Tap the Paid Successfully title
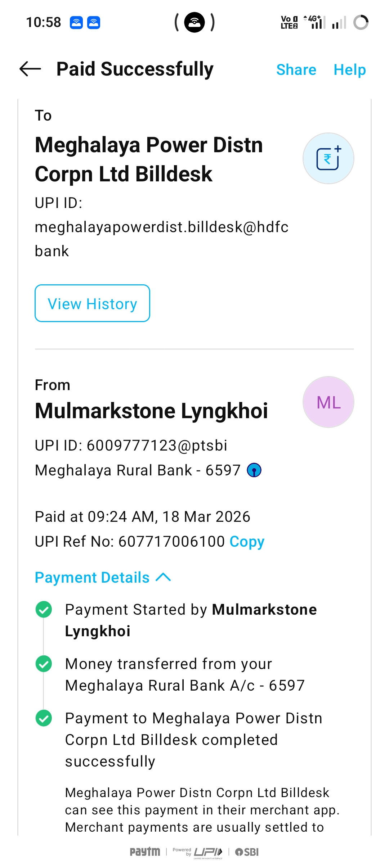The image size is (389, 868). [135, 69]
